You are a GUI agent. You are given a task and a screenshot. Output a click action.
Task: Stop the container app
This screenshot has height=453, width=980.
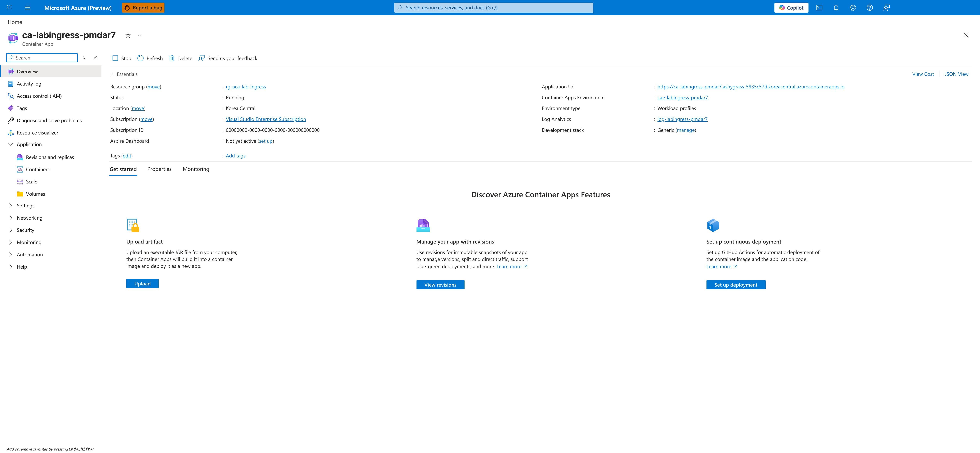(x=122, y=58)
